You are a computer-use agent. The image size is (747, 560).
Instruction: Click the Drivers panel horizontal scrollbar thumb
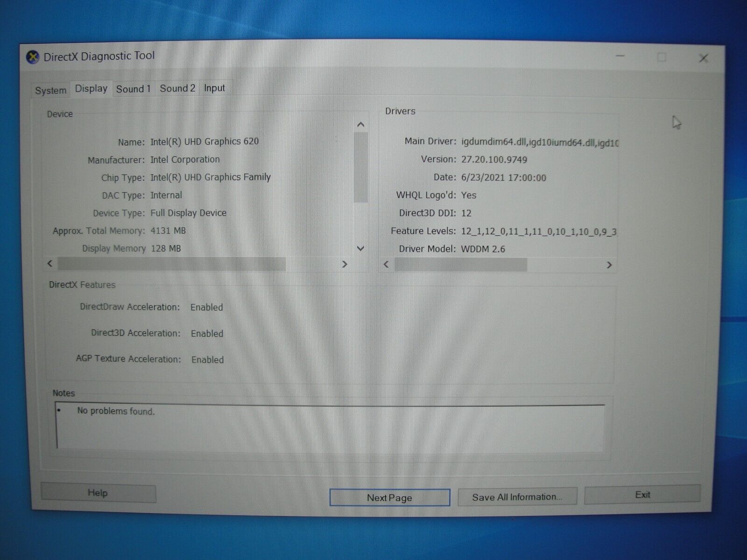coord(461,265)
